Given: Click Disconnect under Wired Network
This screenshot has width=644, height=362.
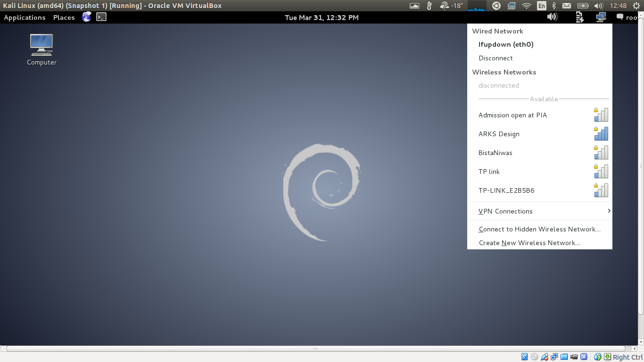Looking at the screenshot, I should [x=539, y=58].
